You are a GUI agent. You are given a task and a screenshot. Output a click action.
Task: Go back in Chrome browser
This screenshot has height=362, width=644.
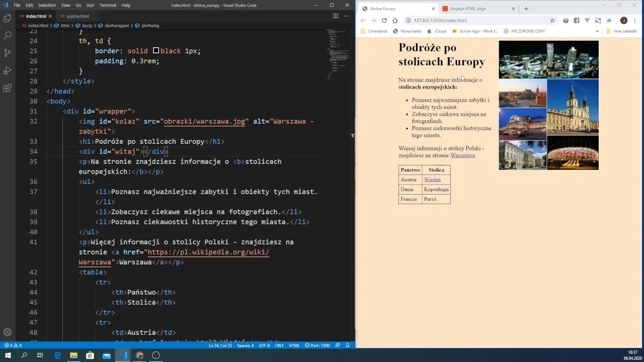[363, 21]
